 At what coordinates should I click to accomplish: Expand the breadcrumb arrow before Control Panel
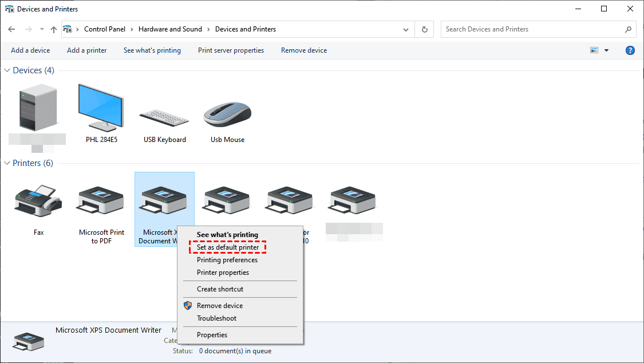coord(78,30)
